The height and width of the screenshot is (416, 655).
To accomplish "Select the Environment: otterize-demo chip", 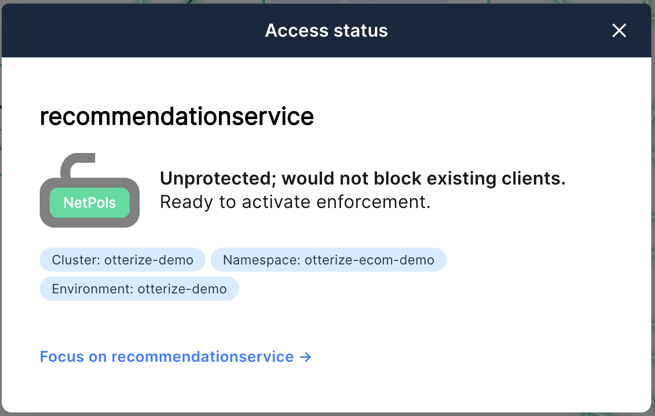I will [139, 289].
